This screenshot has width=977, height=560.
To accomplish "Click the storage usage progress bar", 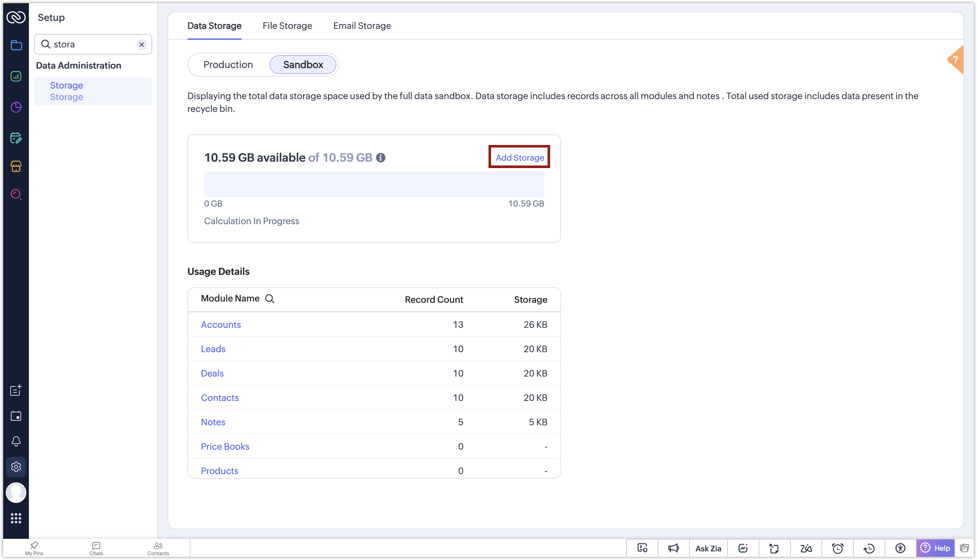I will coord(374,184).
